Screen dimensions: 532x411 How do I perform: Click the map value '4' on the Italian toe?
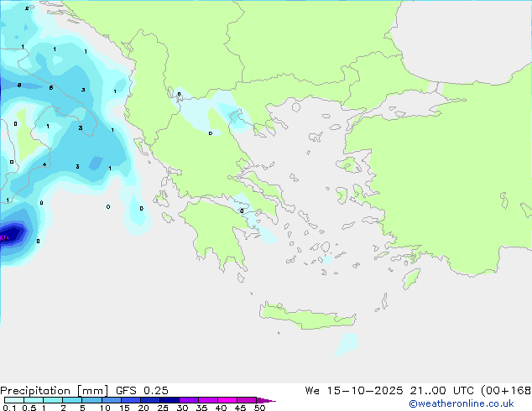(44, 164)
